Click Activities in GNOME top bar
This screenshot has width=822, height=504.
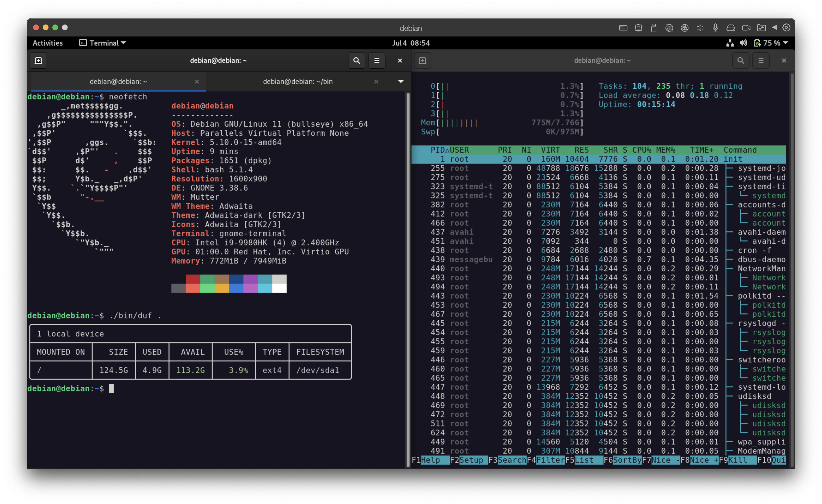click(47, 43)
